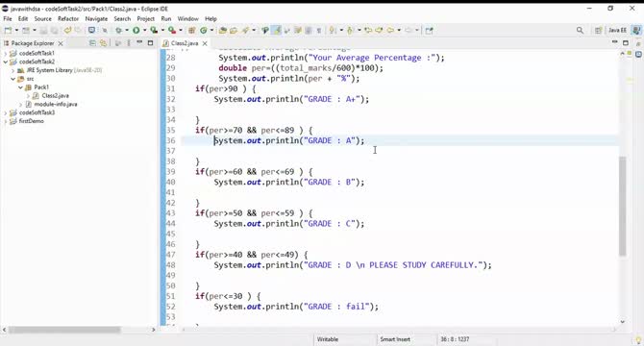Maximize the editor area

click(625, 42)
